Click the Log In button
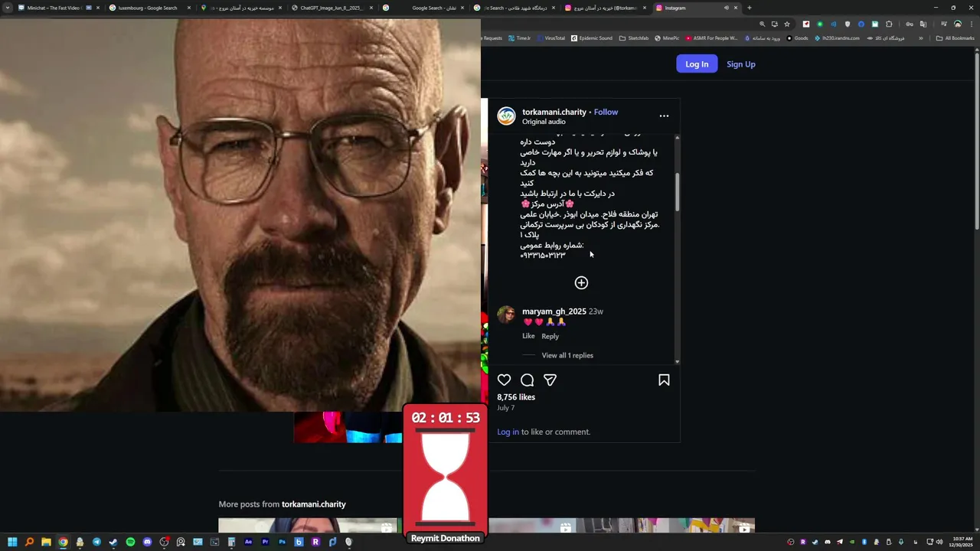 [697, 64]
